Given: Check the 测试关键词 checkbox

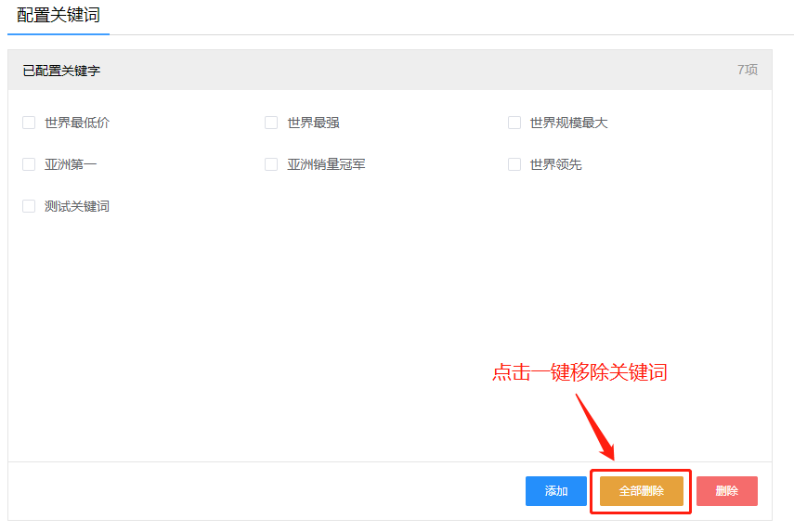Looking at the screenshot, I should click(29, 206).
